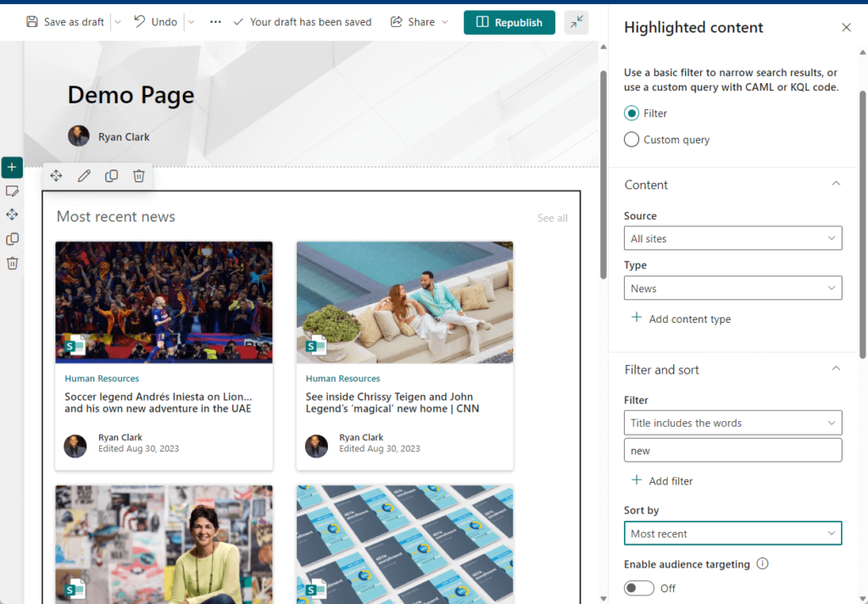Click Human Resources link on Iniesta card
The image size is (868, 604).
(102, 379)
